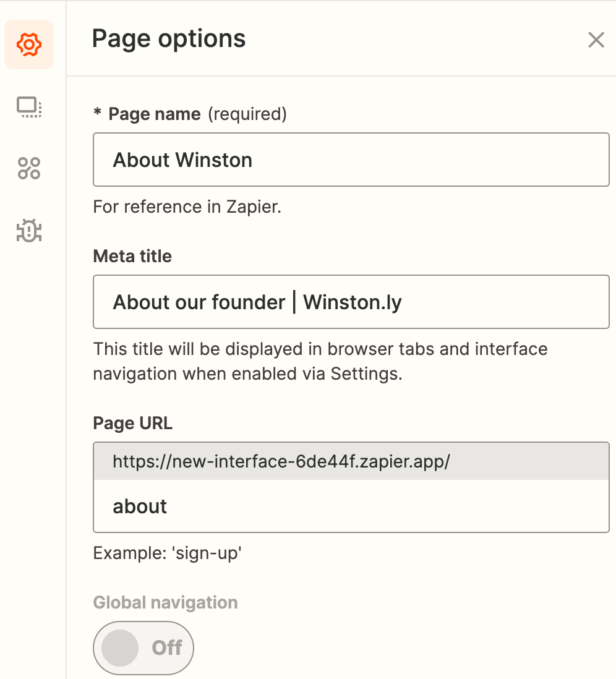The width and height of the screenshot is (616, 679).
Task: Click the base URL new-interface-6de44f.zapier.app text
Action: coord(281,461)
